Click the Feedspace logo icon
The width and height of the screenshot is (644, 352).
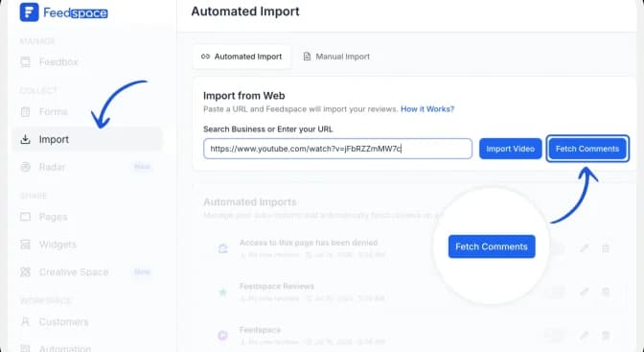pos(29,12)
